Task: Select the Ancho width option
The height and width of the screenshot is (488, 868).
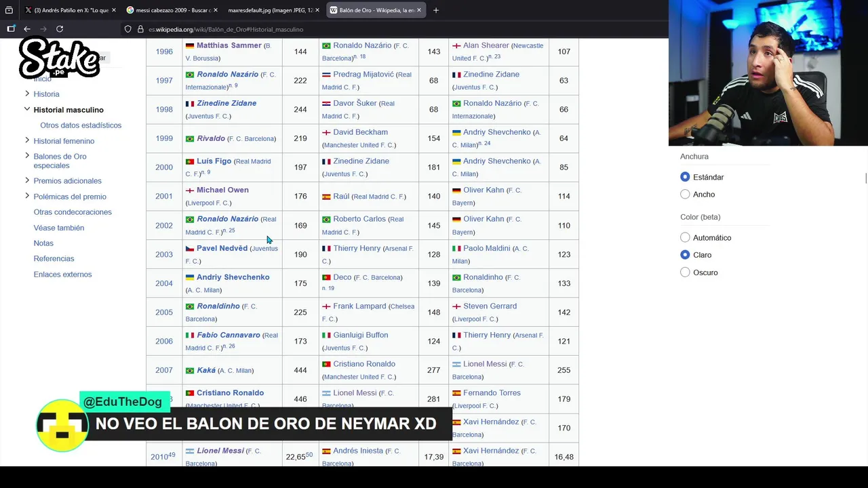Action: [x=685, y=195]
